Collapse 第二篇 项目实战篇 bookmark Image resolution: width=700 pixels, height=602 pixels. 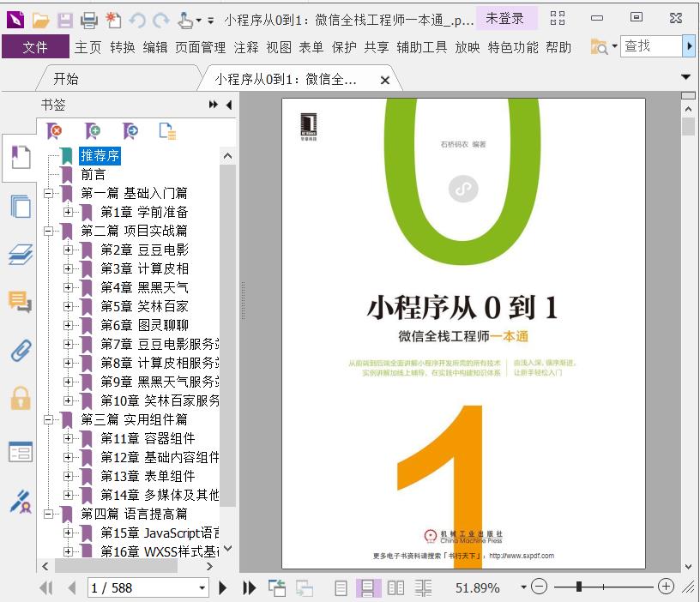[x=48, y=231]
